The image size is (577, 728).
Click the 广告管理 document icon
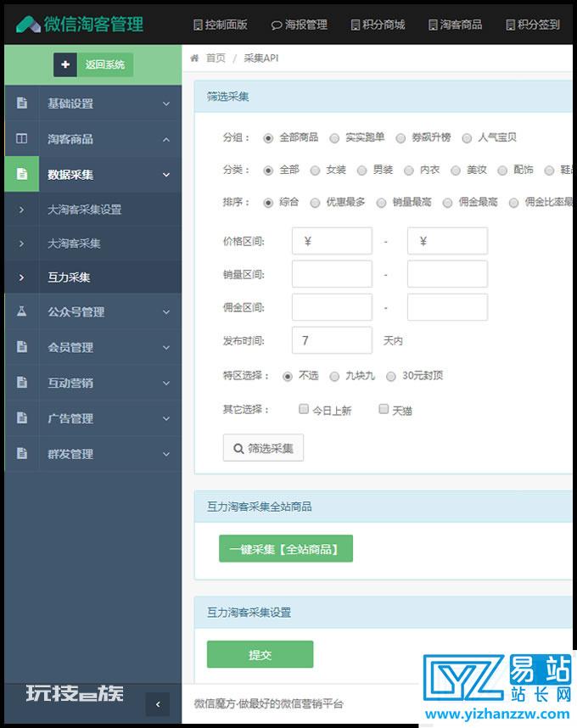22,417
